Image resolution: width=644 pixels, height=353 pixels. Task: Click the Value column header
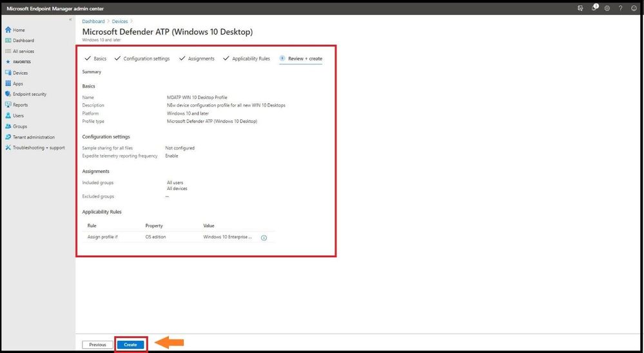pos(209,225)
